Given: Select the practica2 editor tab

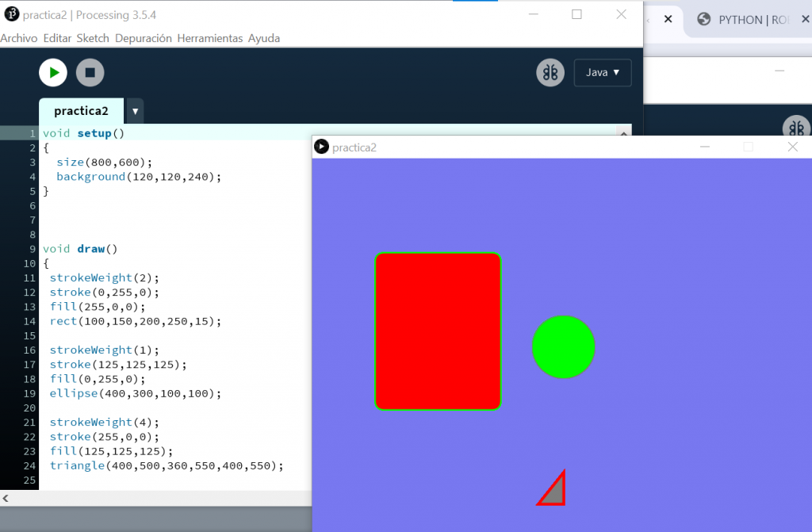Looking at the screenshot, I should 81,111.
